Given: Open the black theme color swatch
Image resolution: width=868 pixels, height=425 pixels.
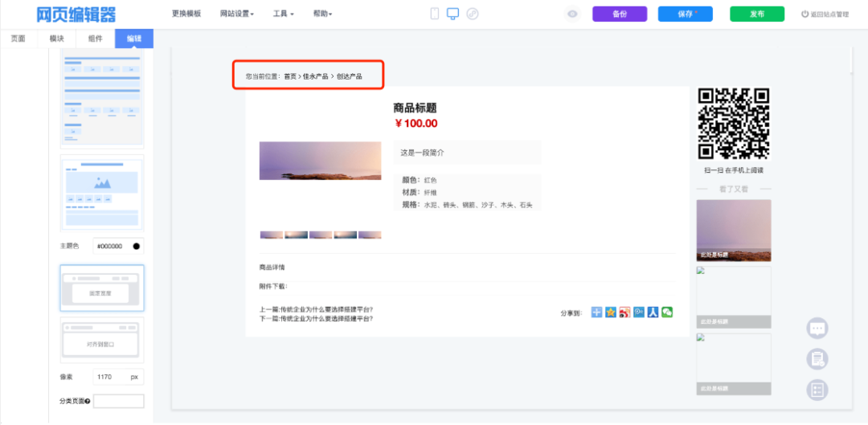Looking at the screenshot, I should pos(136,246).
